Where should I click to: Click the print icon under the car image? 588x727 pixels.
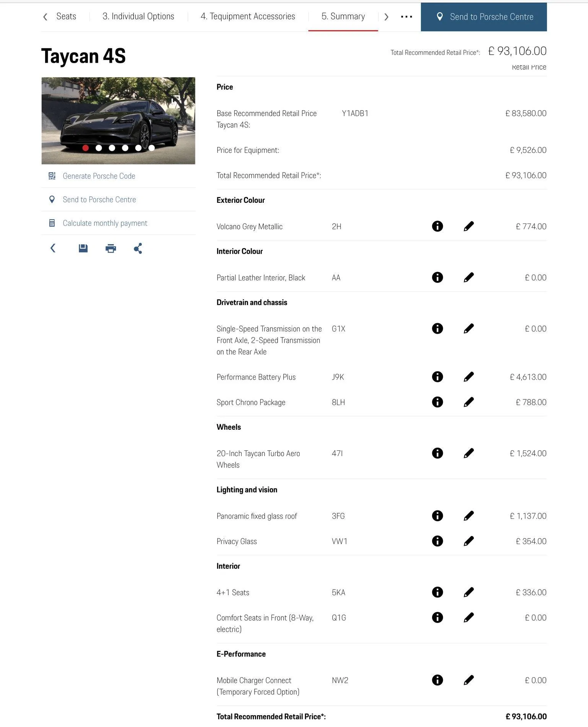111,248
